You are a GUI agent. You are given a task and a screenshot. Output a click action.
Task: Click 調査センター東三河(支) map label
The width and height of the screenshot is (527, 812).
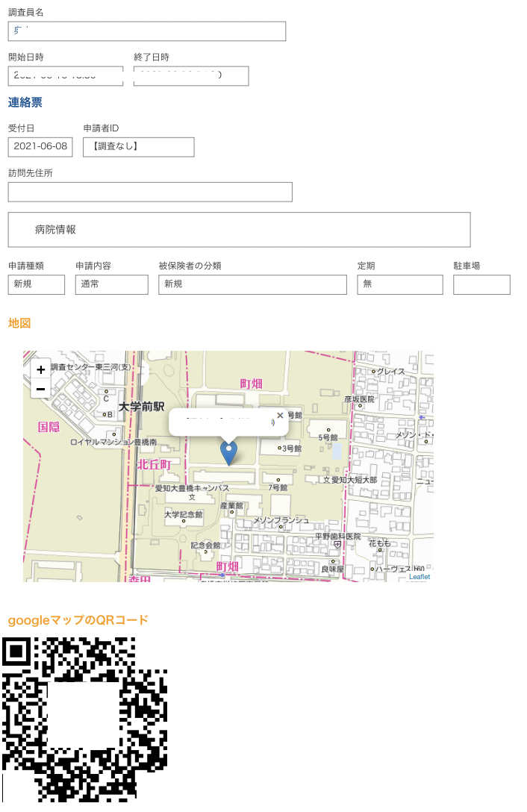pos(90,367)
